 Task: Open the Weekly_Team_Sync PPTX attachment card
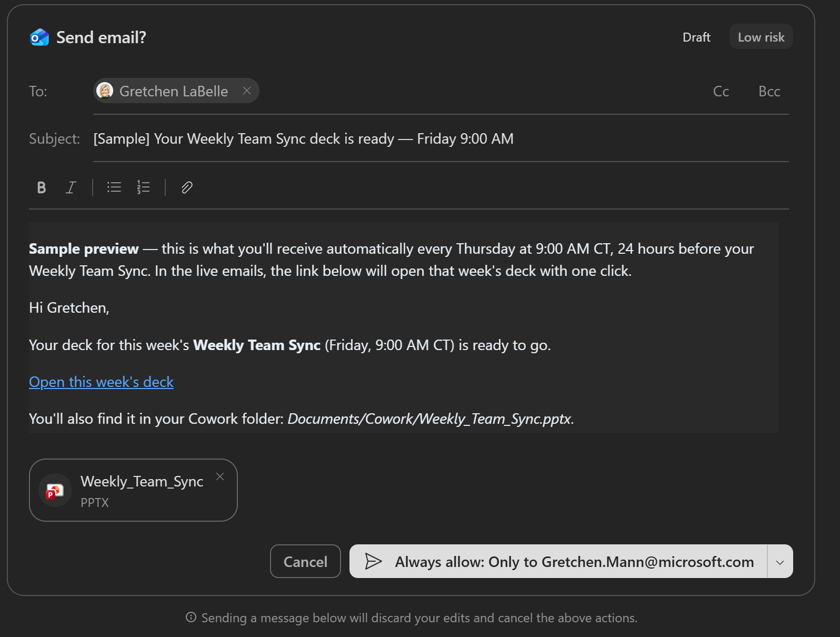point(133,490)
